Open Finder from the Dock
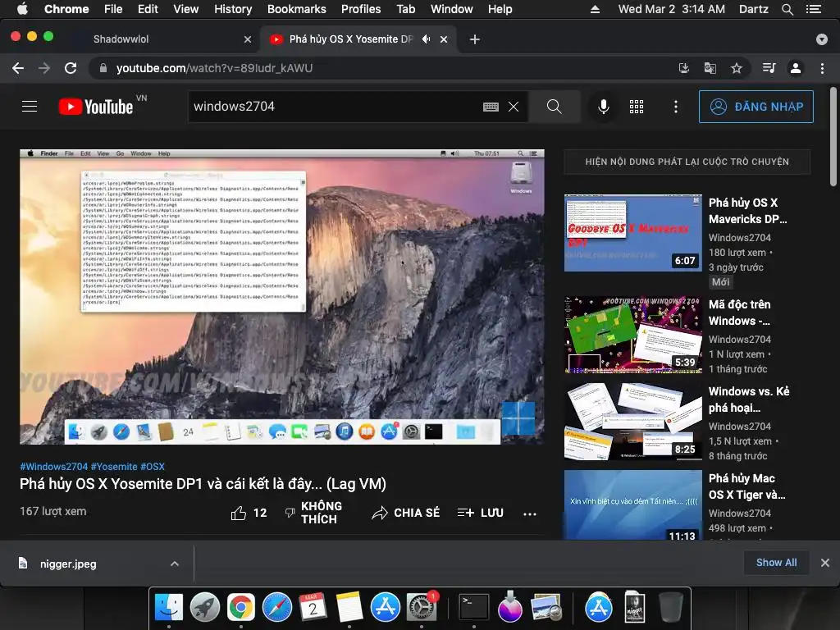 (169, 607)
